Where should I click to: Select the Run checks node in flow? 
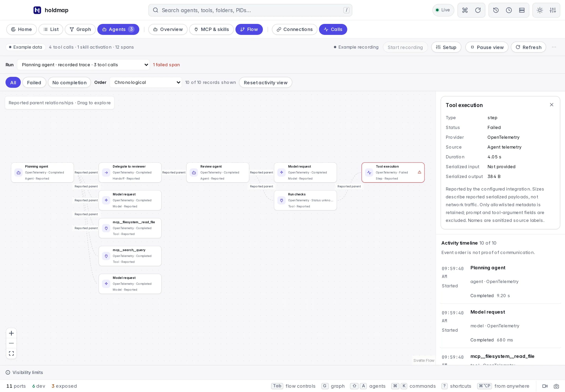(x=305, y=201)
